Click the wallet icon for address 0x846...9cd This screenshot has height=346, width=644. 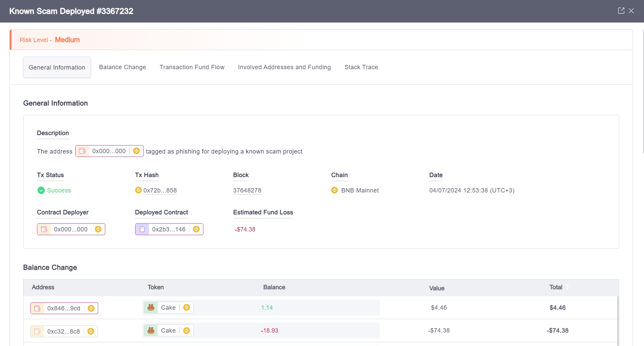pyautogui.click(x=38, y=308)
